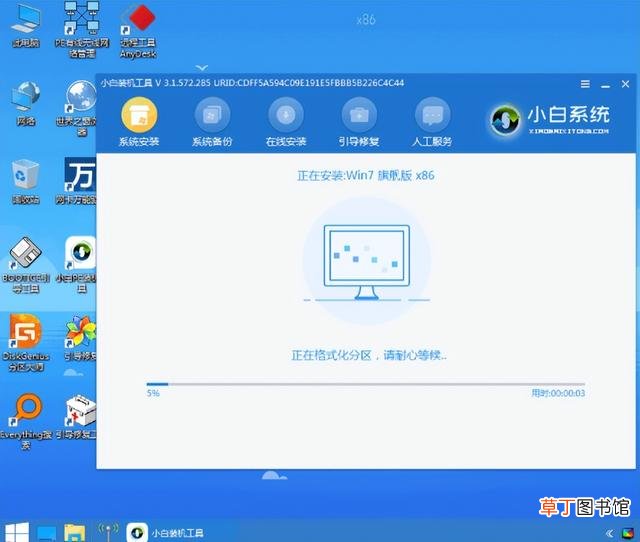Open DiskGenius partition tool icon

25,342
